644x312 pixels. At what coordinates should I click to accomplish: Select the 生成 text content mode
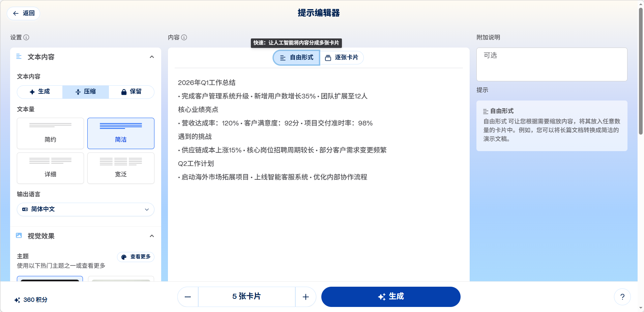coord(40,92)
